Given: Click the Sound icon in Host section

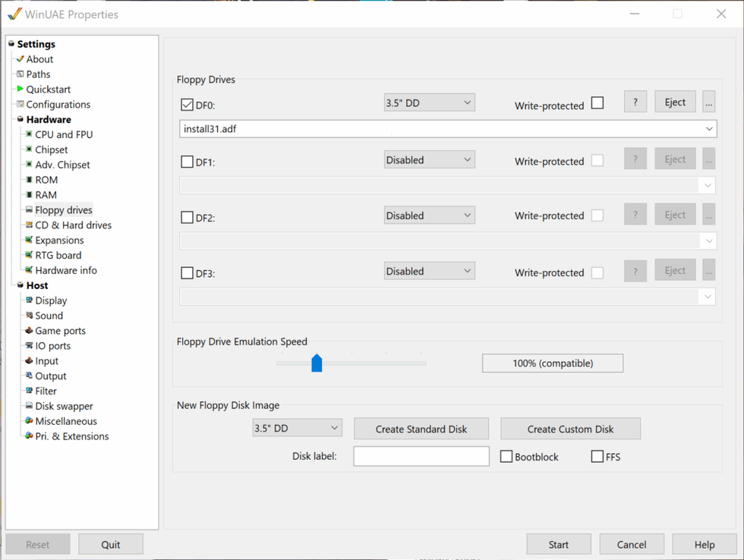Looking at the screenshot, I should click(x=29, y=316).
